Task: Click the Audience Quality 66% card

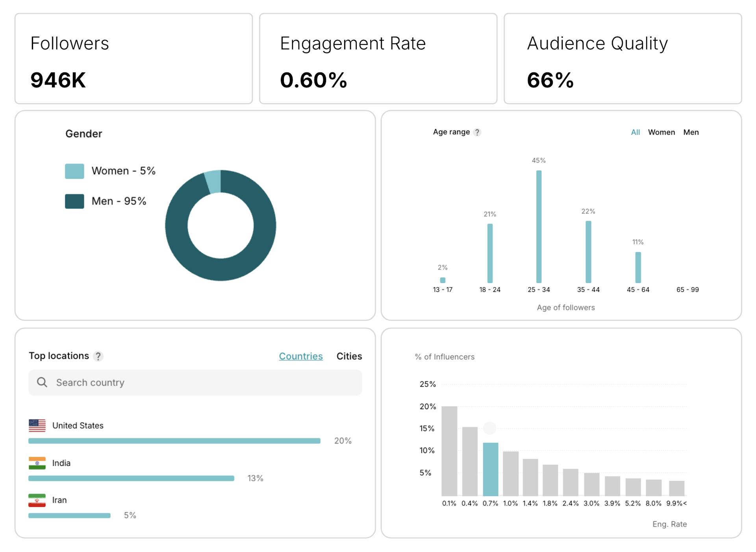Action: click(623, 59)
